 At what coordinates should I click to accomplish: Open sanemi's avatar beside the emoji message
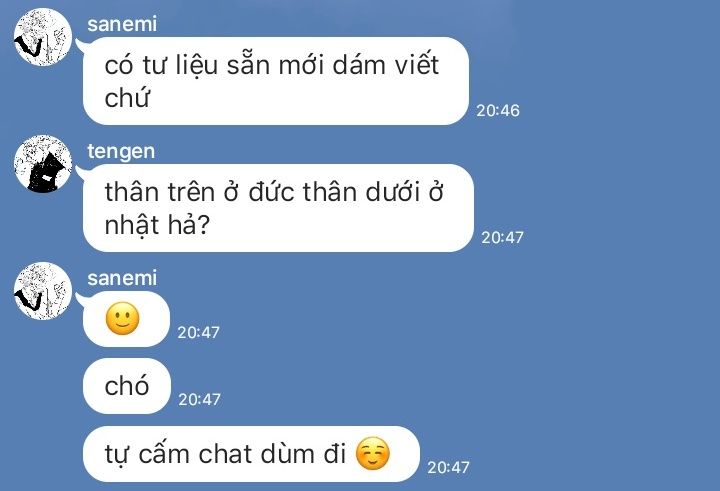coord(43,291)
